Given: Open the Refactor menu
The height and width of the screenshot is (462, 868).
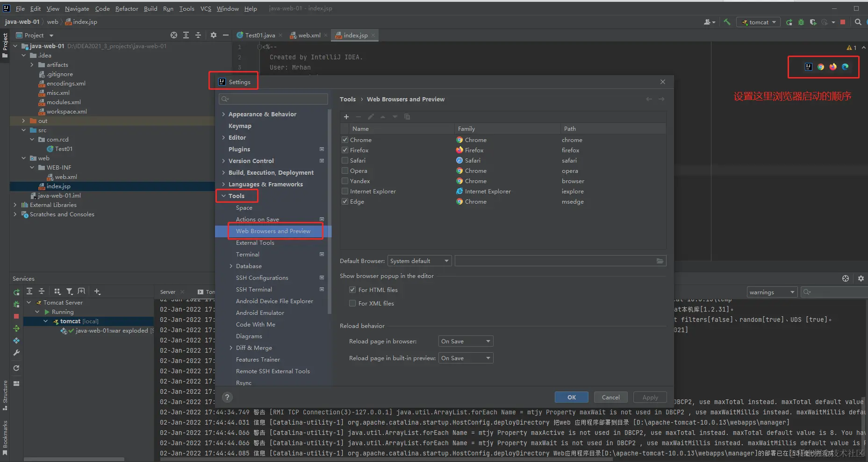Looking at the screenshot, I should (x=127, y=8).
